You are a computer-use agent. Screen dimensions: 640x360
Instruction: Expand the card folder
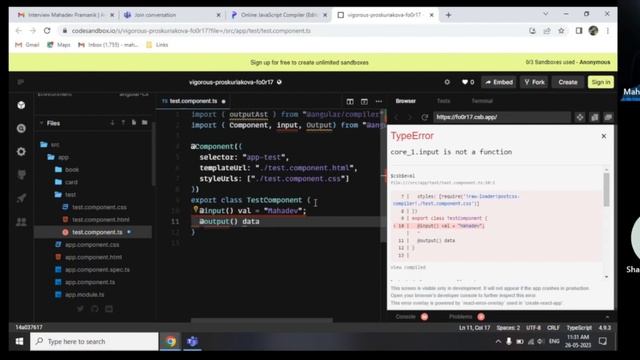coord(66,182)
